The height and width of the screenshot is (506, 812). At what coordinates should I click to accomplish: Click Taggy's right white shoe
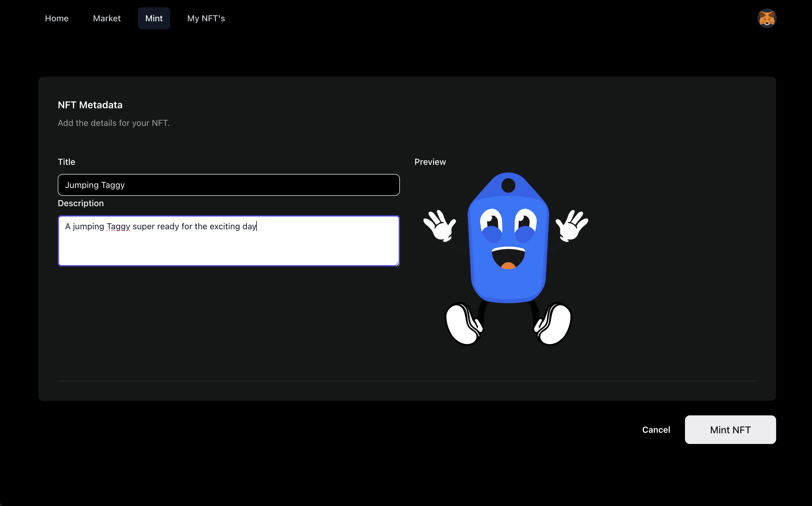point(555,324)
